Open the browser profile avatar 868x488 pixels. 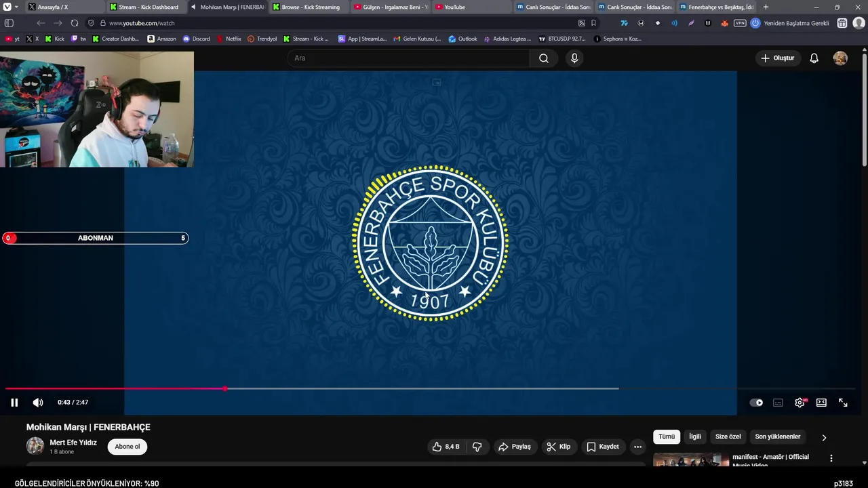(859, 23)
